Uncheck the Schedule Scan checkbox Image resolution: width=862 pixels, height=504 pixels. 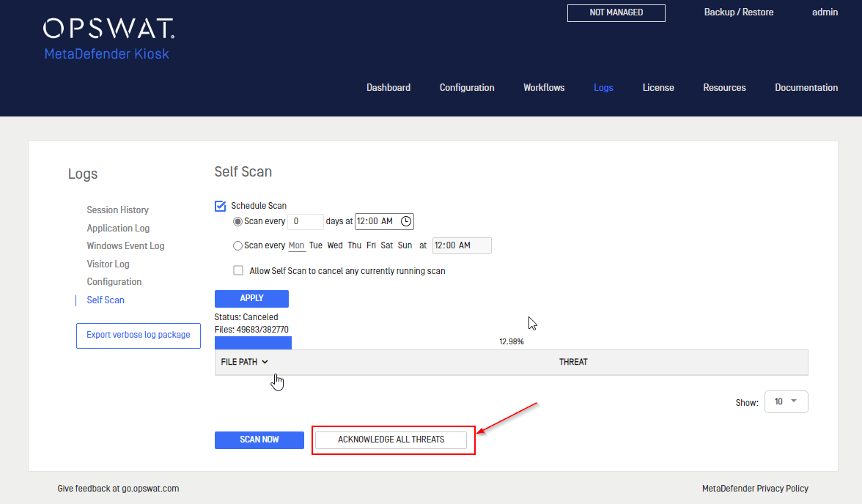[x=221, y=206]
